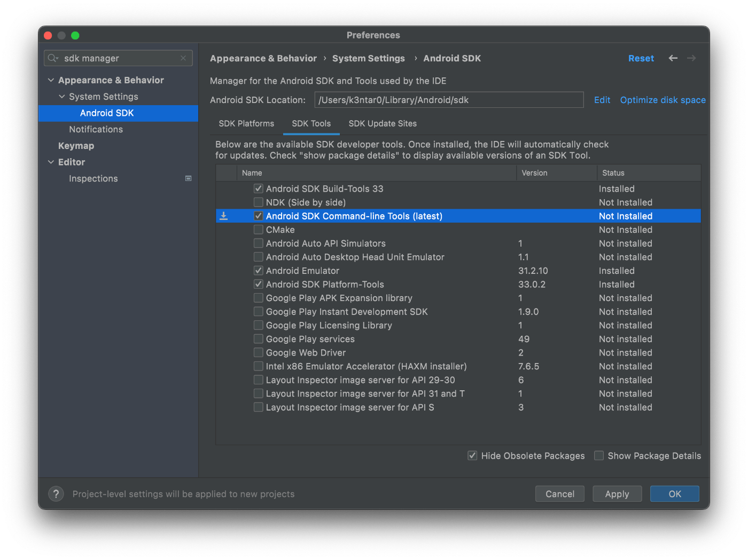
Task: Click the Name column header
Action: coord(377,173)
